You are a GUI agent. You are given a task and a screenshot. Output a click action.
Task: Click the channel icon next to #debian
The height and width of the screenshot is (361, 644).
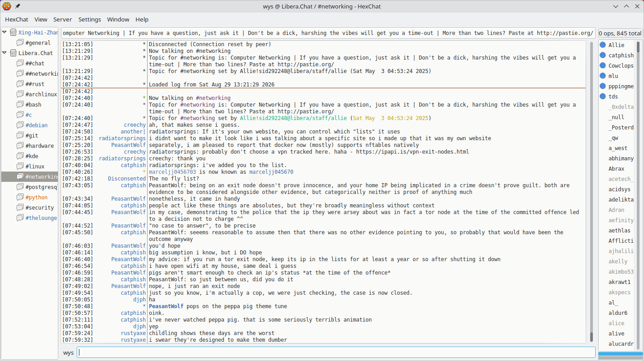[x=20, y=125]
